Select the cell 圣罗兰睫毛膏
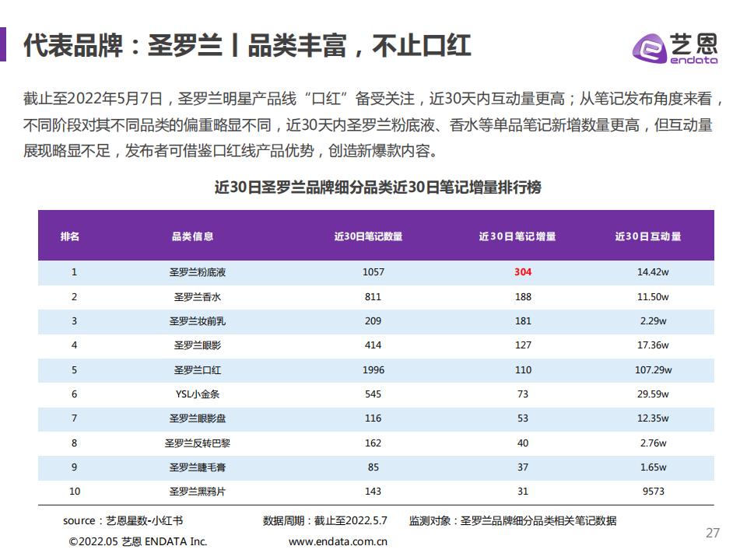747x560 pixels. 197,467
